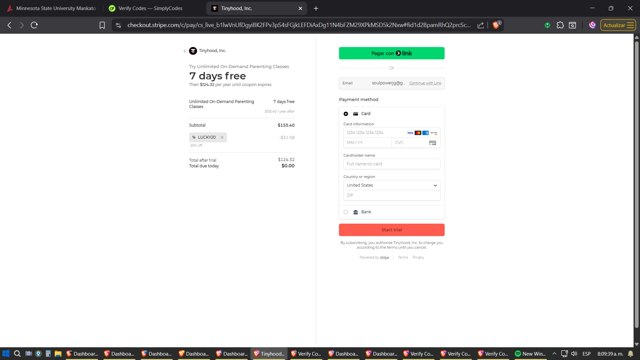The width and height of the screenshot is (640, 360).
Task: Click the ESP language indicator
Action: point(587,354)
